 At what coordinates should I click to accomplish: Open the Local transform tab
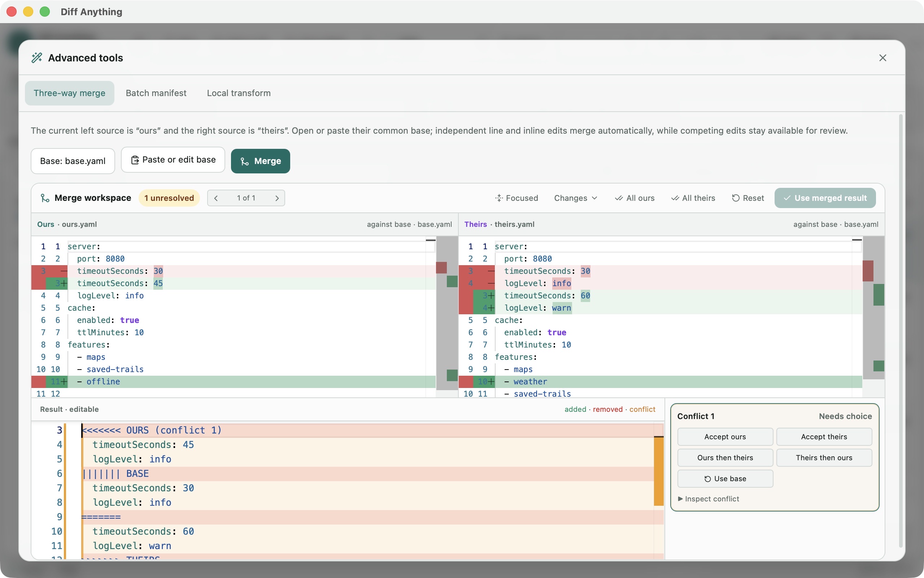click(239, 93)
